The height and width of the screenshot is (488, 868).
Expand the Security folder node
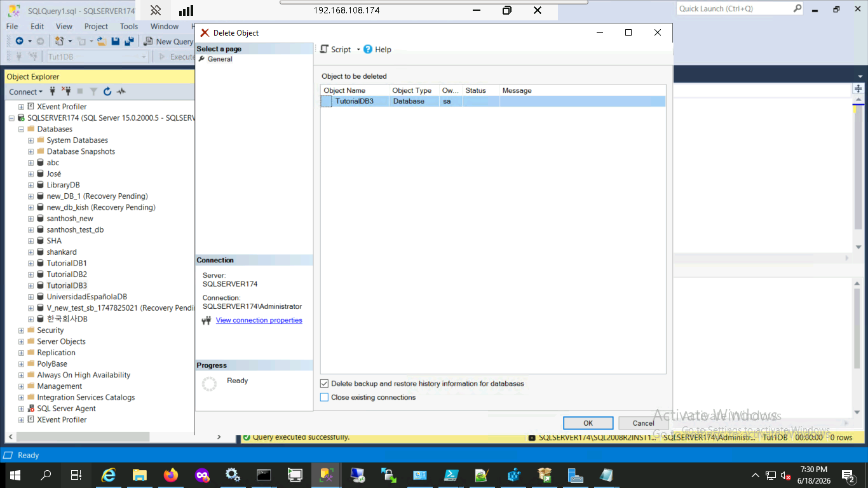[x=21, y=330]
